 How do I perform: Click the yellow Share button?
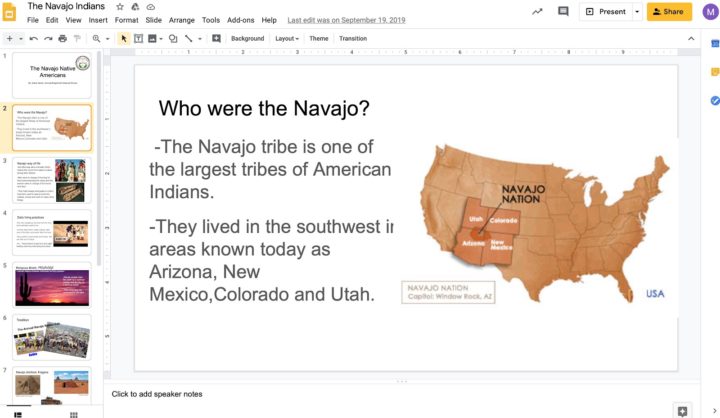(x=669, y=12)
